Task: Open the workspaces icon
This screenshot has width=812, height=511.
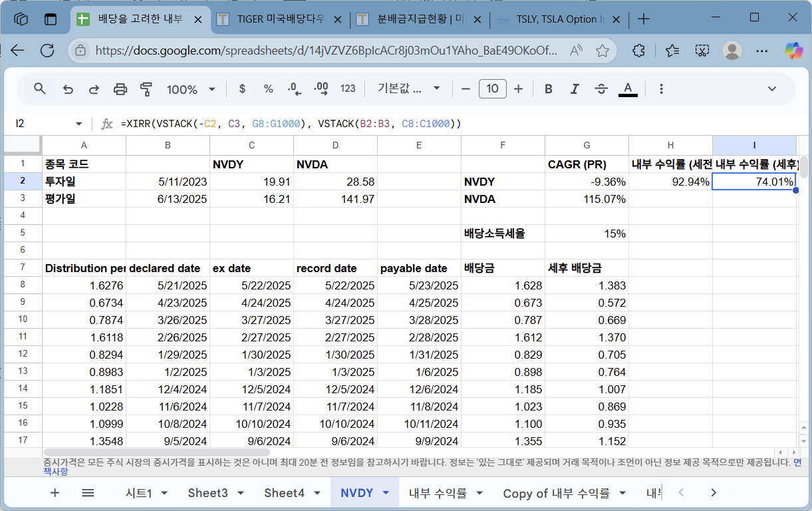Action: click(21, 19)
